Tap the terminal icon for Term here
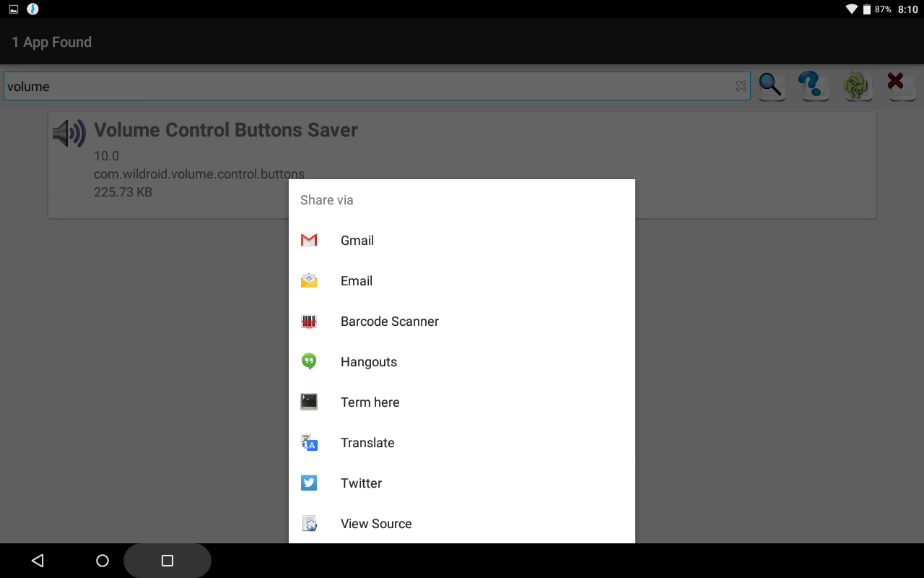This screenshot has height=578, width=924. [x=309, y=402]
